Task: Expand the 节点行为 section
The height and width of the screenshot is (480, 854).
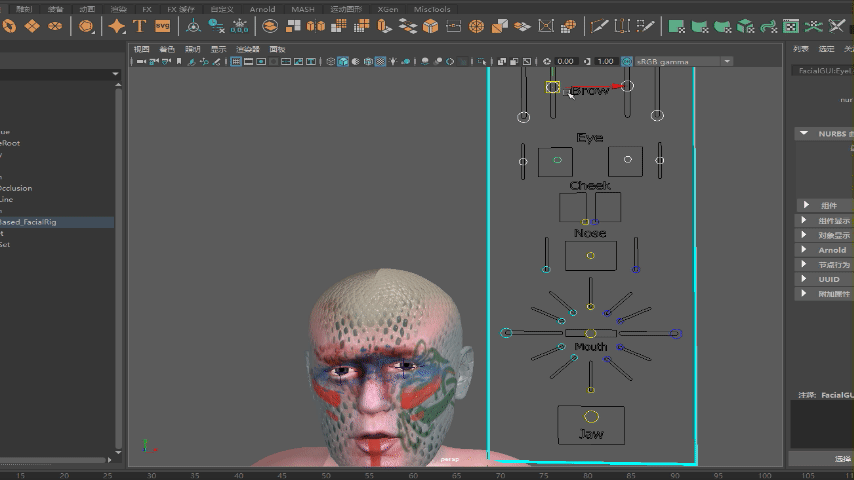Action: pos(804,264)
